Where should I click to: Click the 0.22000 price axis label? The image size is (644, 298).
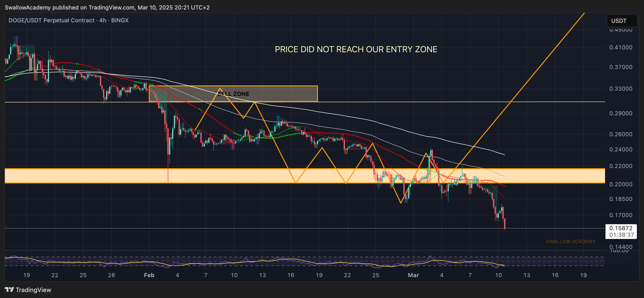[621, 166]
